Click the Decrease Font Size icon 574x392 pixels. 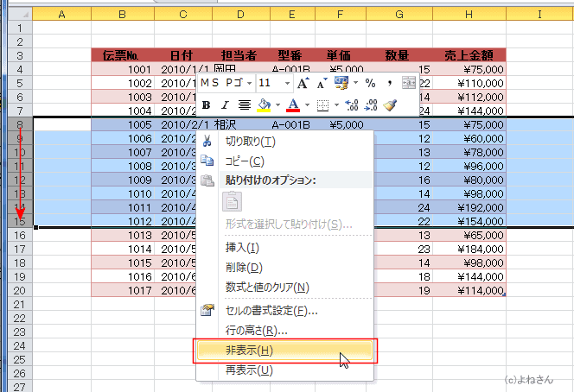point(322,84)
